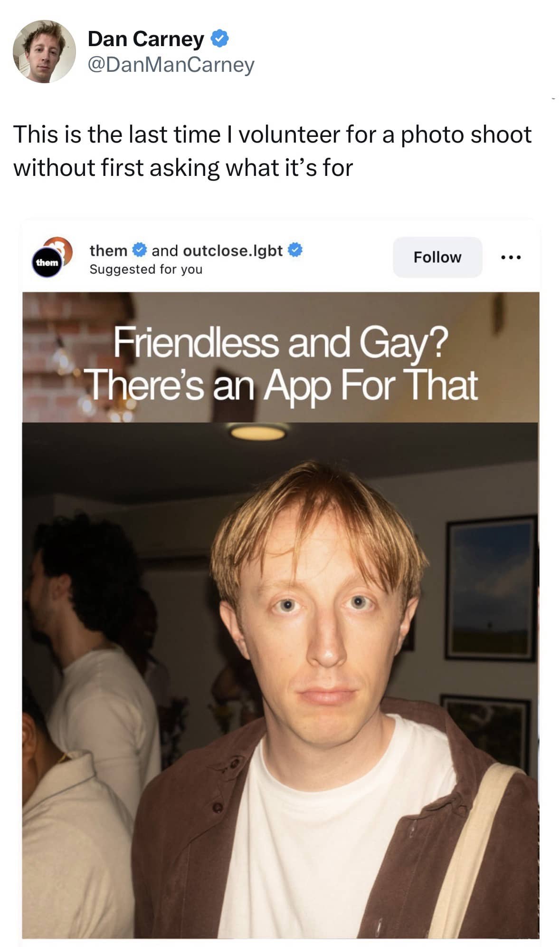
Task: Click the ceiling light in the photo
Action: [258, 432]
